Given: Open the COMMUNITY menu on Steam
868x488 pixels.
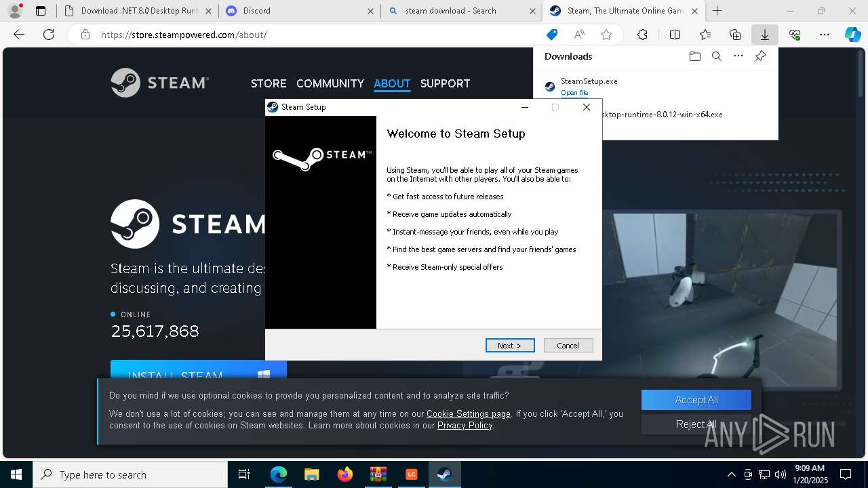Looking at the screenshot, I should coord(330,83).
